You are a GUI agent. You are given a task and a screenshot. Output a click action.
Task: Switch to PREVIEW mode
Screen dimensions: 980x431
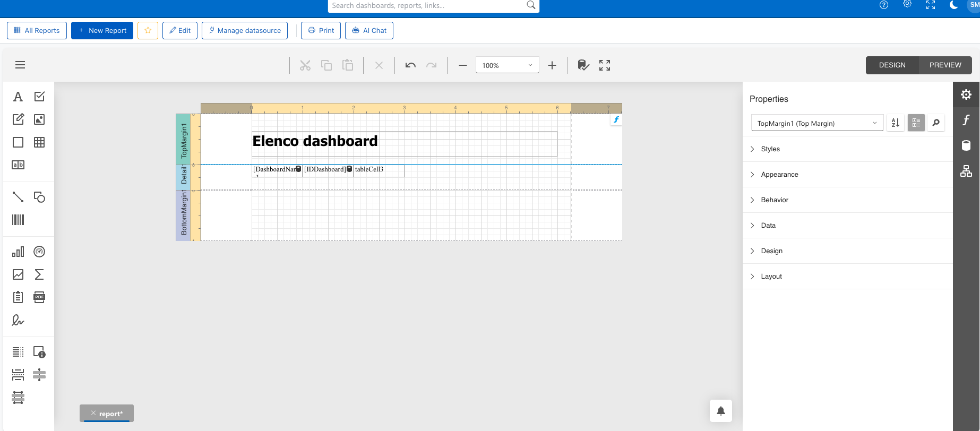coord(945,65)
